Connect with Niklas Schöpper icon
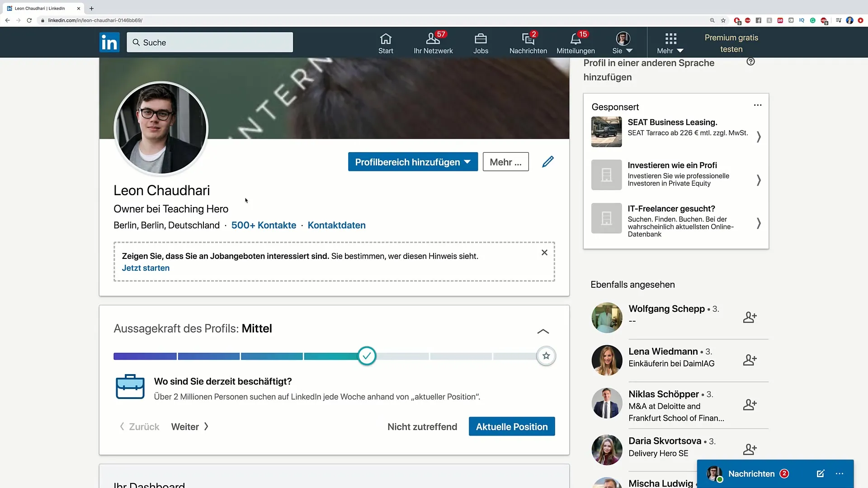This screenshot has width=868, height=488. [750, 404]
